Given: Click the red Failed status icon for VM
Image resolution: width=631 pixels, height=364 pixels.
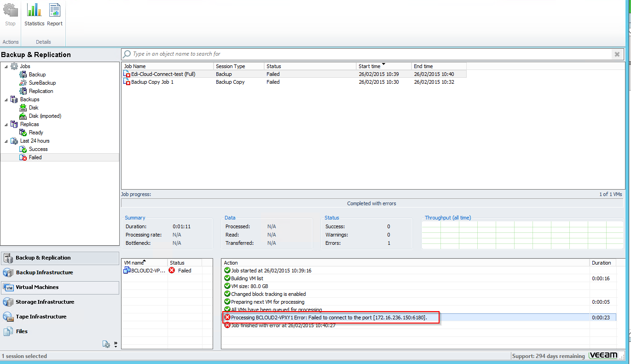Looking at the screenshot, I should coord(172,271).
